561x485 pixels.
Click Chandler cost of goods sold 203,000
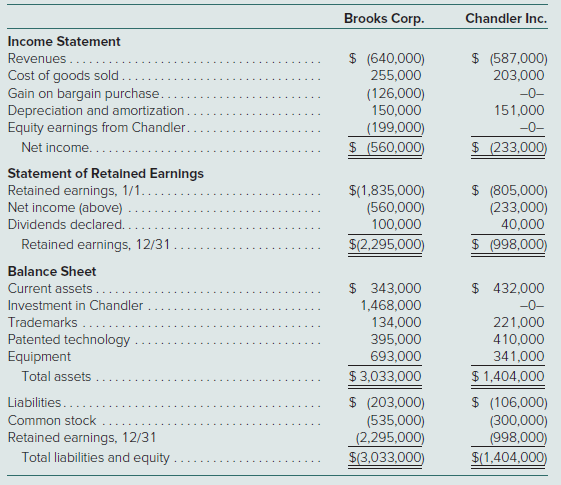click(x=518, y=76)
